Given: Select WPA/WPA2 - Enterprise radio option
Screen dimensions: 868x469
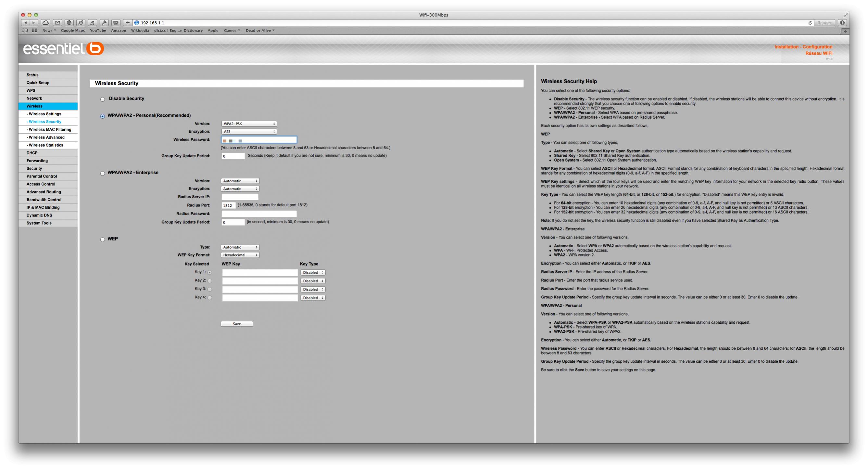Looking at the screenshot, I should pos(102,173).
